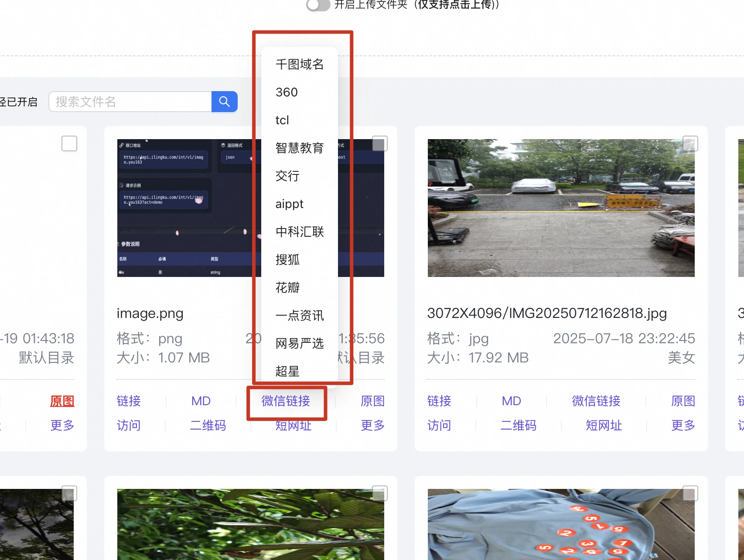
Task: Open the green leaves photo thumbnail
Action: [251, 524]
